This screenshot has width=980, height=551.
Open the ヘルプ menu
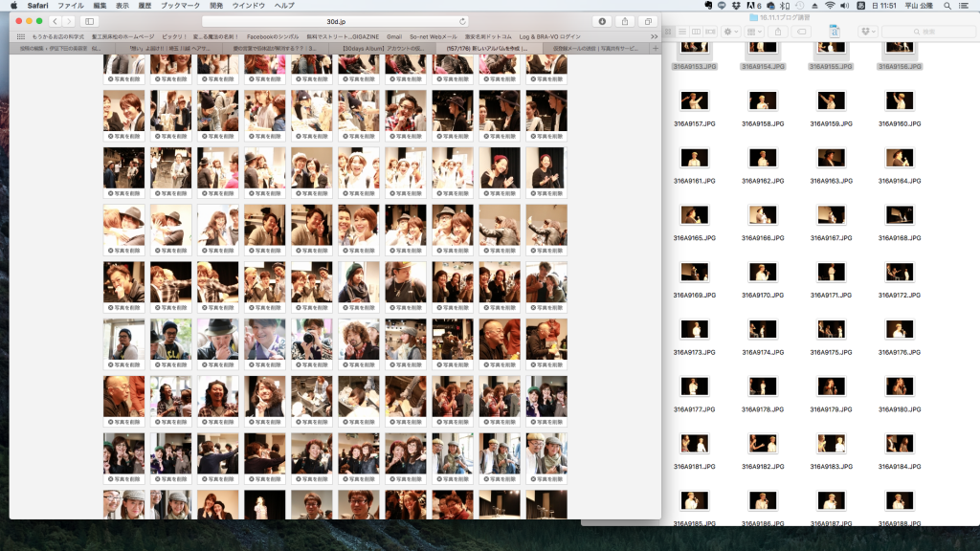click(284, 6)
